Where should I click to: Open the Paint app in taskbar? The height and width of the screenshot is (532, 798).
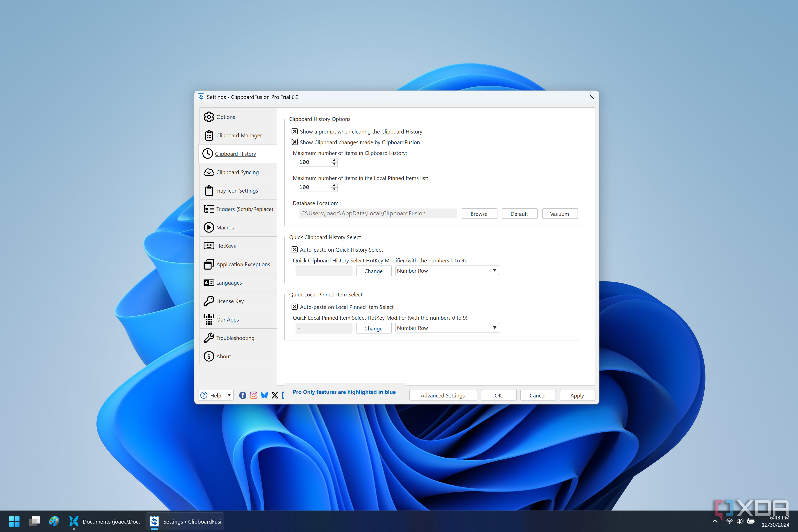(x=54, y=522)
